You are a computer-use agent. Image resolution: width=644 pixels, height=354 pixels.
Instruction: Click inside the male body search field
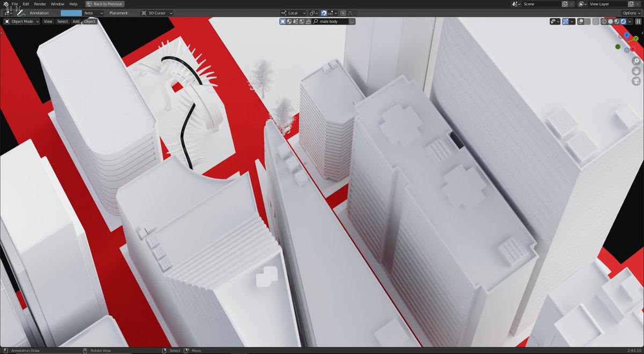[x=331, y=21]
